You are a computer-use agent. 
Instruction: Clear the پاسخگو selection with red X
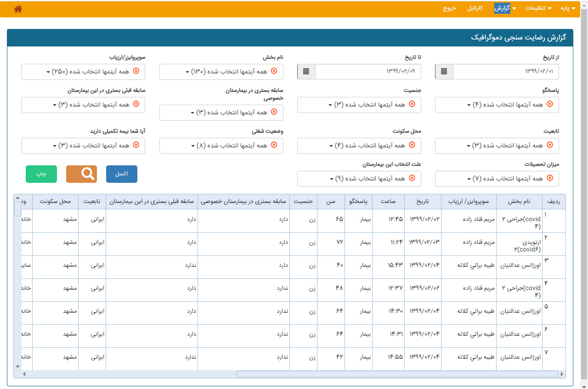[550, 104]
